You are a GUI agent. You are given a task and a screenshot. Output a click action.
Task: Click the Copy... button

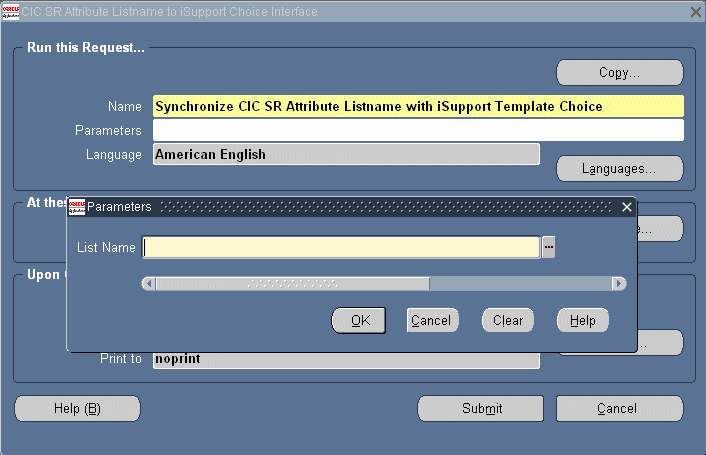click(x=620, y=72)
